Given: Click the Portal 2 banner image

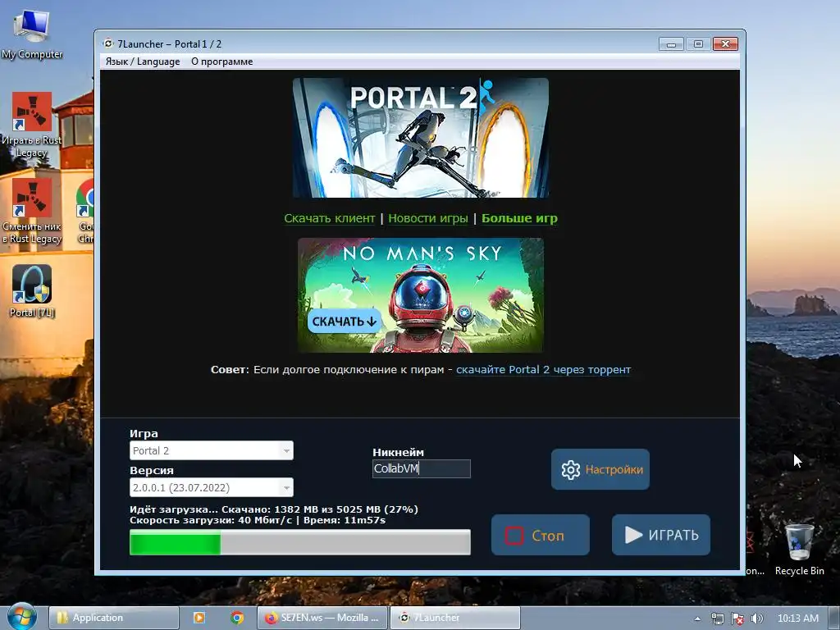Looking at the screenshot, I should (x=421, y=138).
